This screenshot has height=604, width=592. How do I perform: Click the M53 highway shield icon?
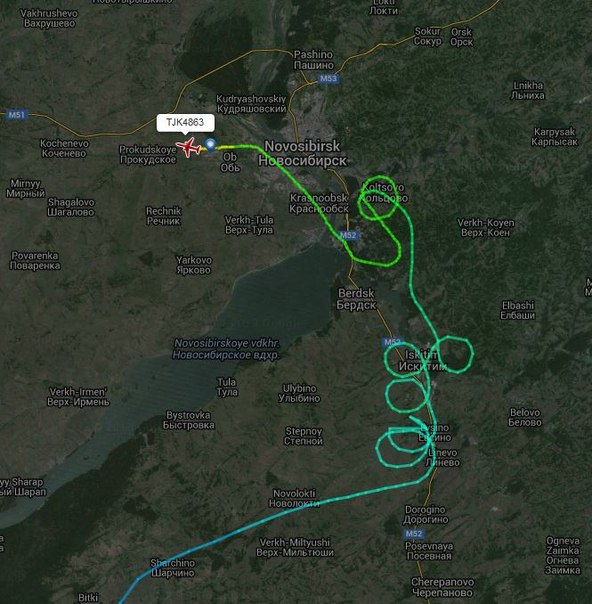tap(328, 79)
